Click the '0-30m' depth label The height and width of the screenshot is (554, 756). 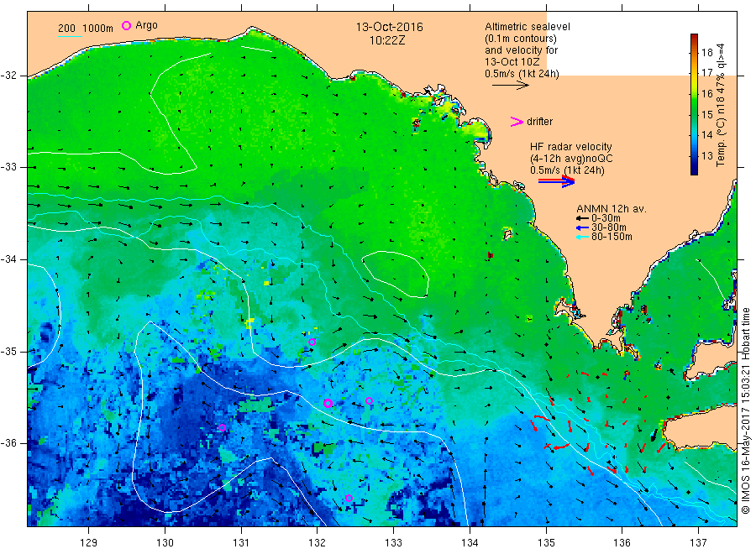[x=606, y=218]
